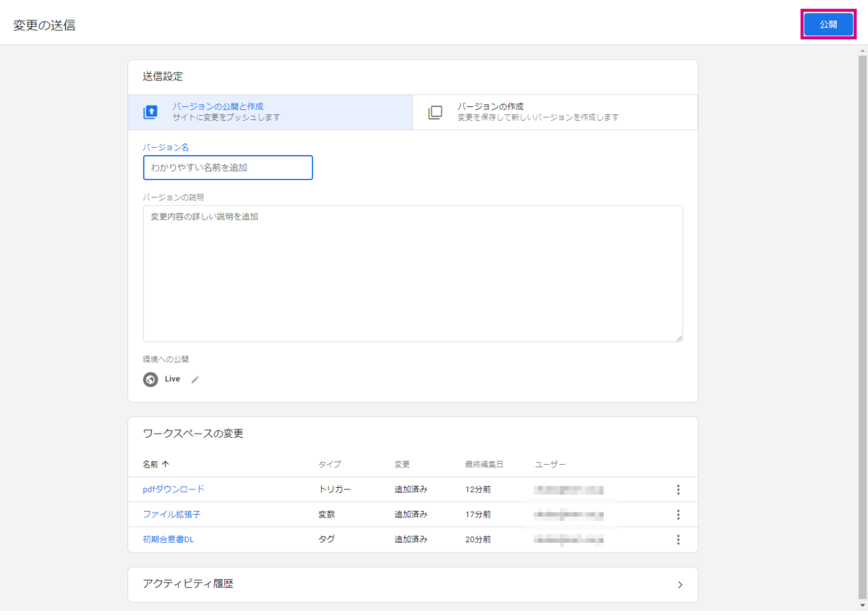This screenshot has height=616, width=868.
Task: Focus the バージョン名 input field
Action: click(228, 167)
